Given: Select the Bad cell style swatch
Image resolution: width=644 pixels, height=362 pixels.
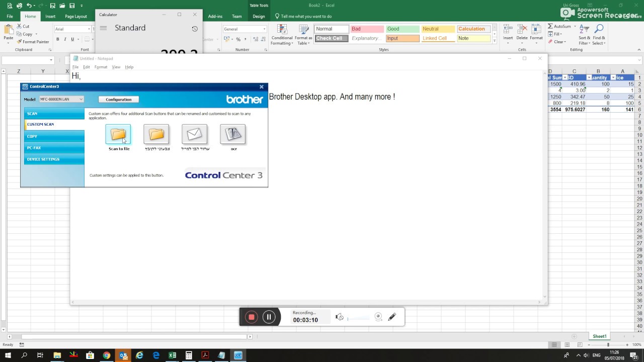Looking at the screenshot, I should pos(367,29).
